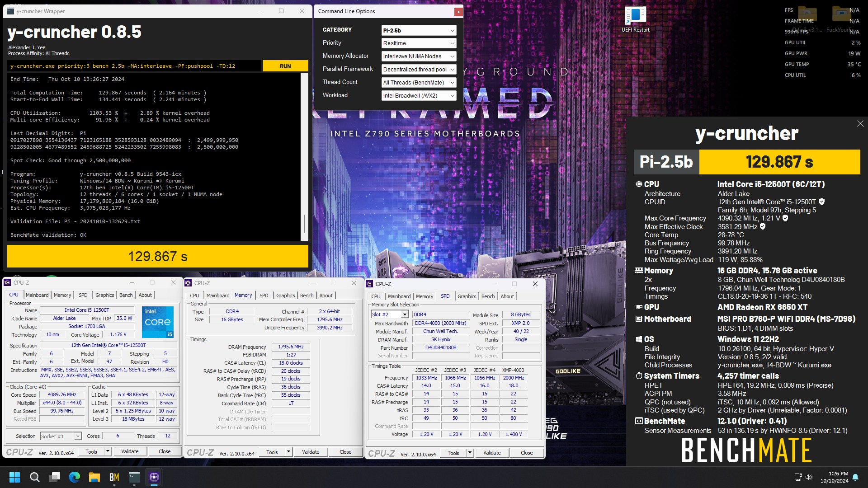Click the Max Core Frequency verified shield
The height and width of the screenshot is (488, 868).
(x=785, y=218)
